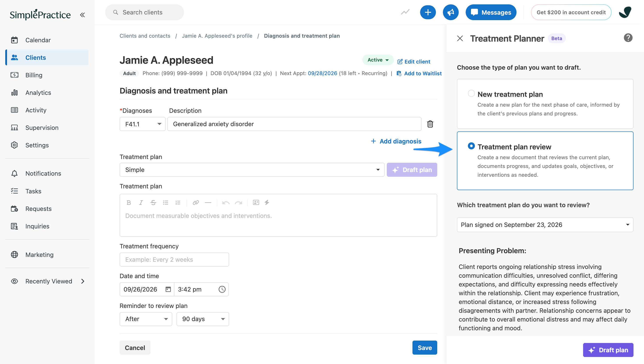Viewport: 644px width, 364px height.
Task: Open Plan signed on September 23 dropdown
Action: [x=545, y=225]
